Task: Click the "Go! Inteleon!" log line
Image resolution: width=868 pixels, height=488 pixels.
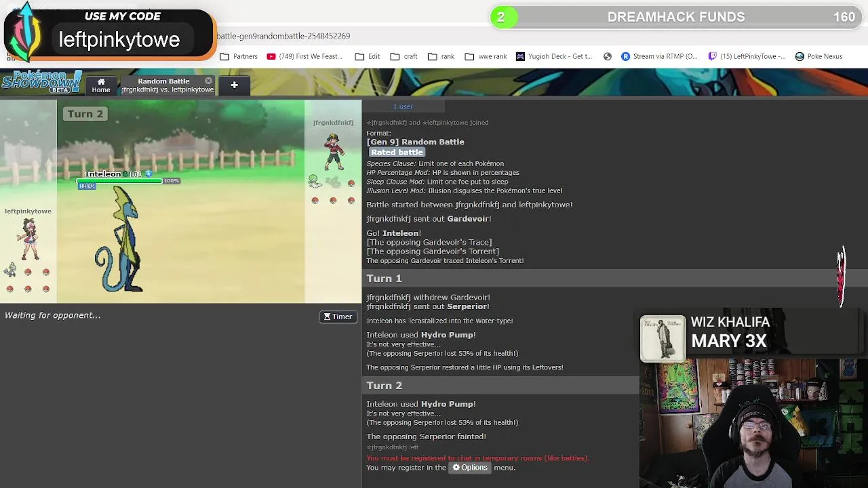Action: pos(394,233)
